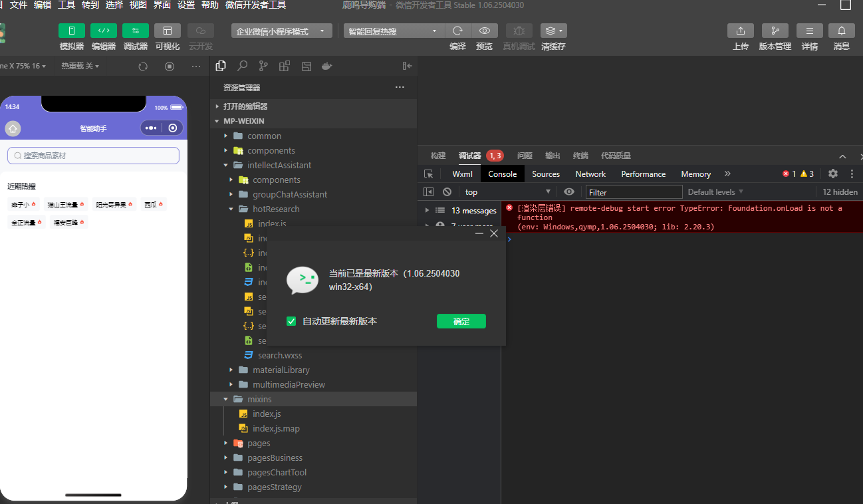
Task: Click the upload icon
Action: (741, 31)
